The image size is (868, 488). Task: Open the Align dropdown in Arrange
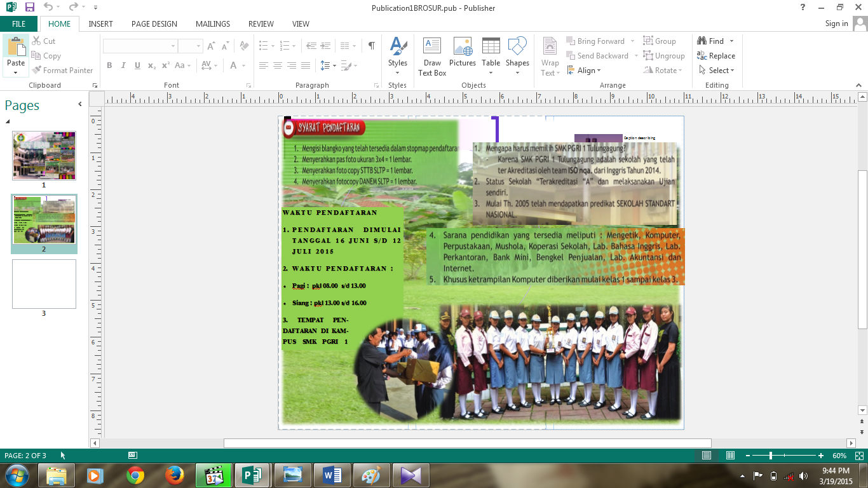click(x=583, y=71)
